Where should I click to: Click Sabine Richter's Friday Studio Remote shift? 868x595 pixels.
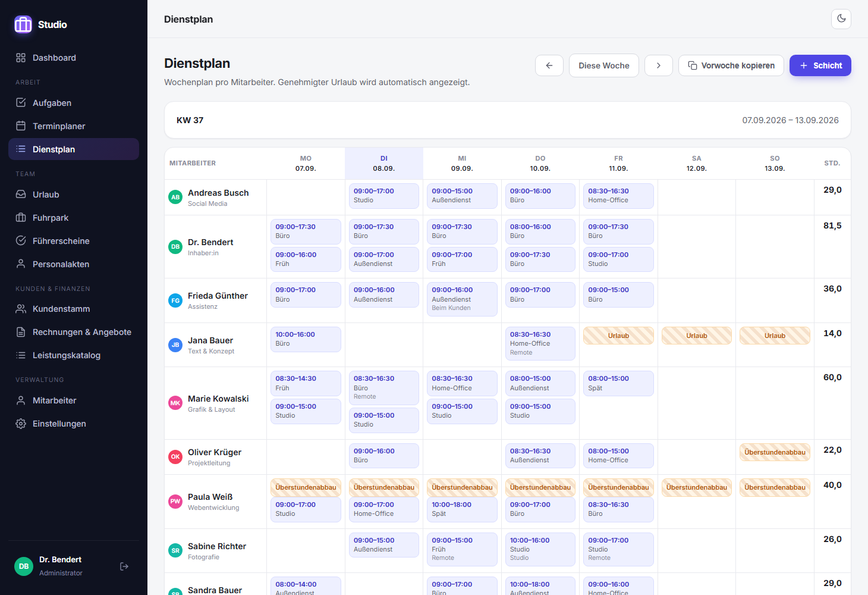coord(618,549)
